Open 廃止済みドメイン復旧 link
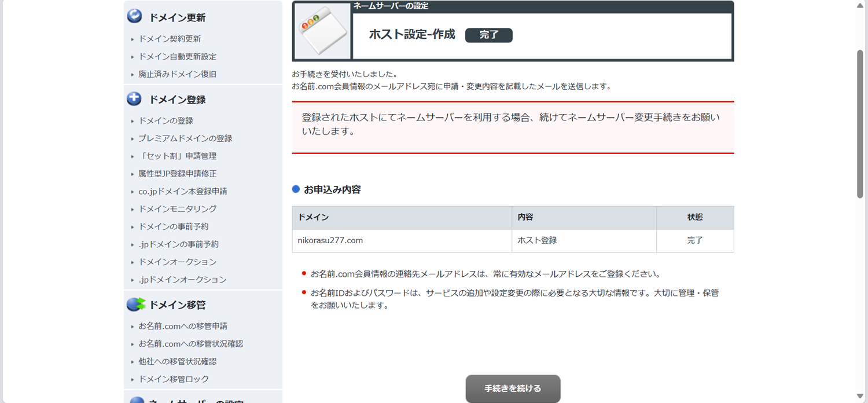 177,74
